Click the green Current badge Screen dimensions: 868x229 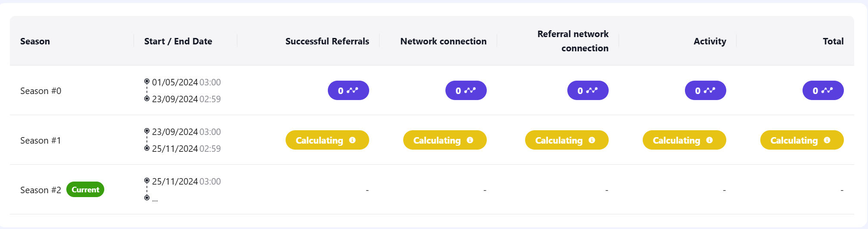click(85, 190)
